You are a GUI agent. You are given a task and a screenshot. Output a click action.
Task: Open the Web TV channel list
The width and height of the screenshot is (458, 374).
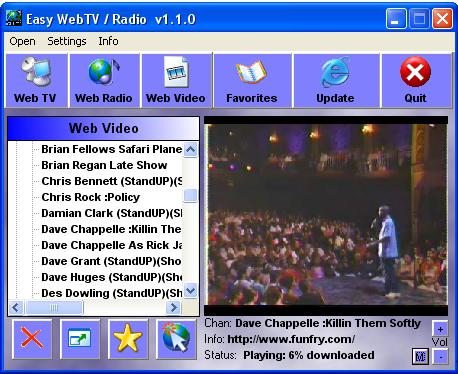tap(35, 80)
